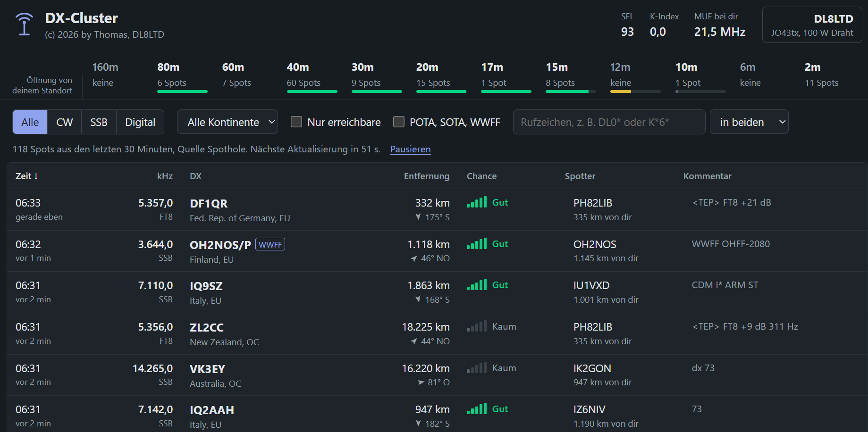Click the signal bars icon in the VK3EY row
This screenshot has width=868, height=432.
pos(476,368)
